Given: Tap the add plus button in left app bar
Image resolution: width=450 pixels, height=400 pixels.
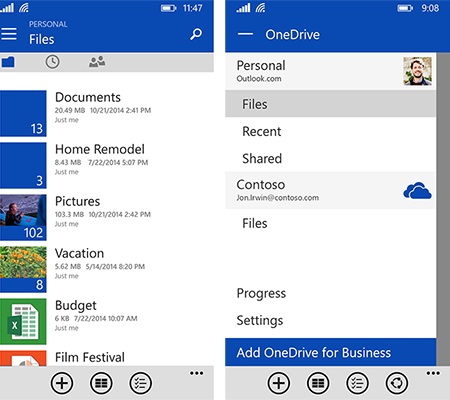Looking at the screenshot, I should tap(62, 383).
